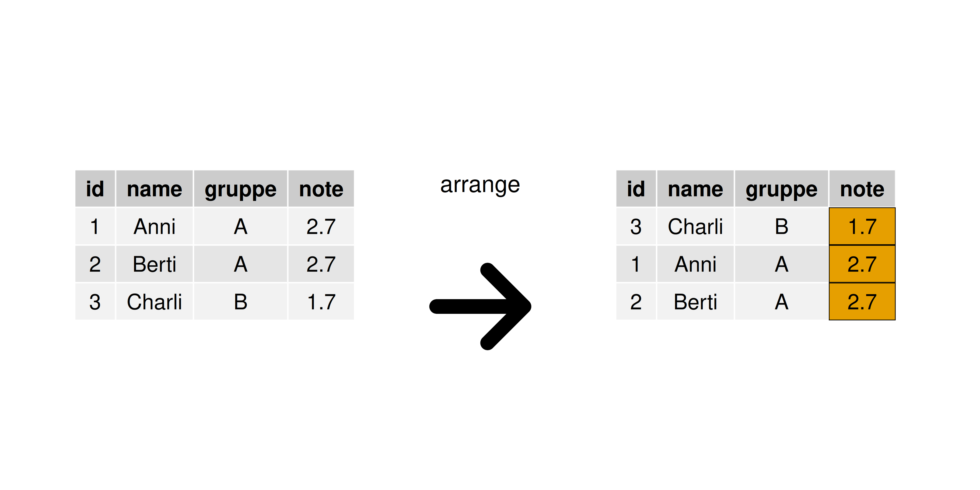Click the "name" header in the left table
Image resolution: width=980 pixels, height=490 pixels.
point(154,189)
